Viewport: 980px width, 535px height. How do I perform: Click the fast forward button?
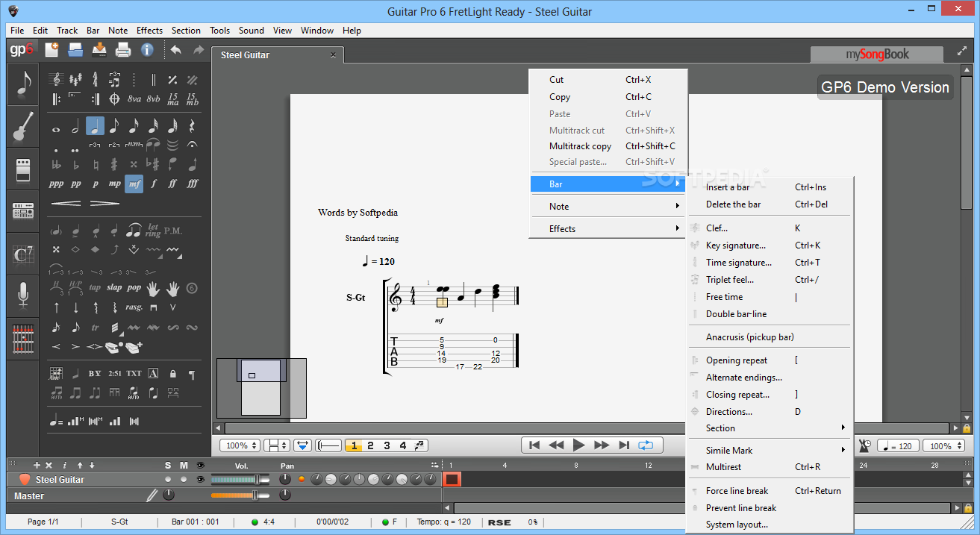(602, 445)
